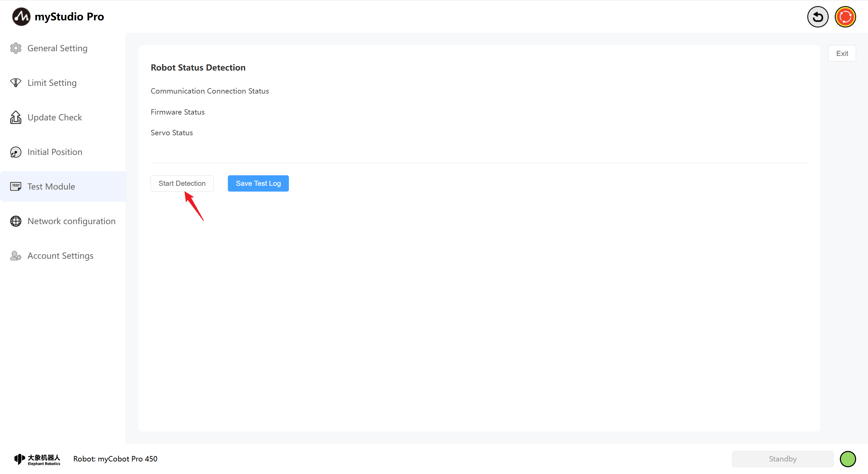Click the myStudio Pro logo
Screen dimensions: 868x474
(x=21, y=17)
